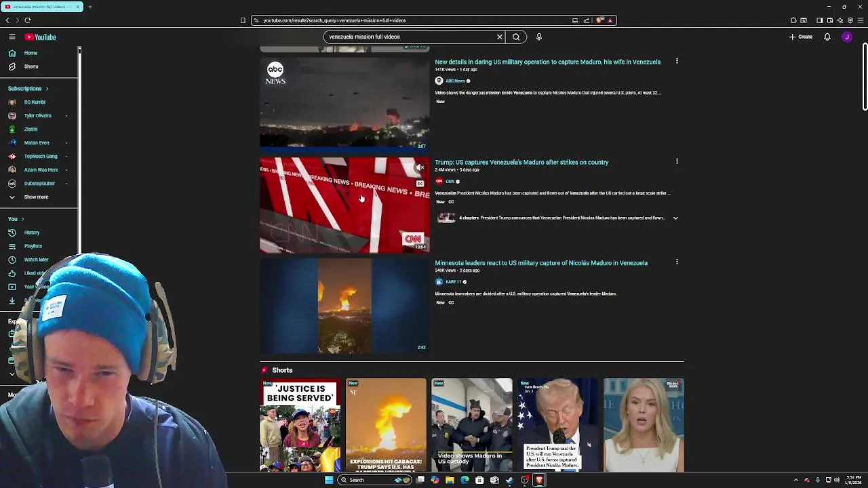Image resolution: width=868 pixels, height=488 pixels.
Task: Open more options for Minnesota video
Action: tap(677, 262)
